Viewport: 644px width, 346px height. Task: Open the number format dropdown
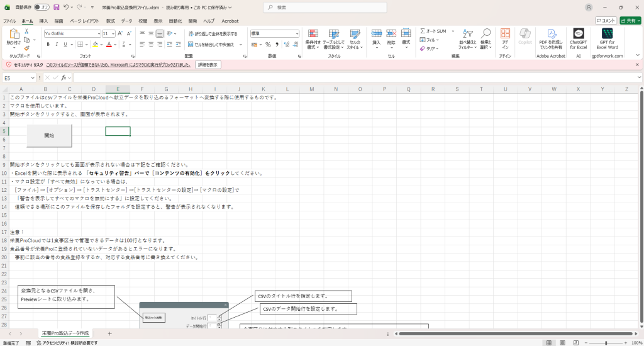(x=296, y=33)
